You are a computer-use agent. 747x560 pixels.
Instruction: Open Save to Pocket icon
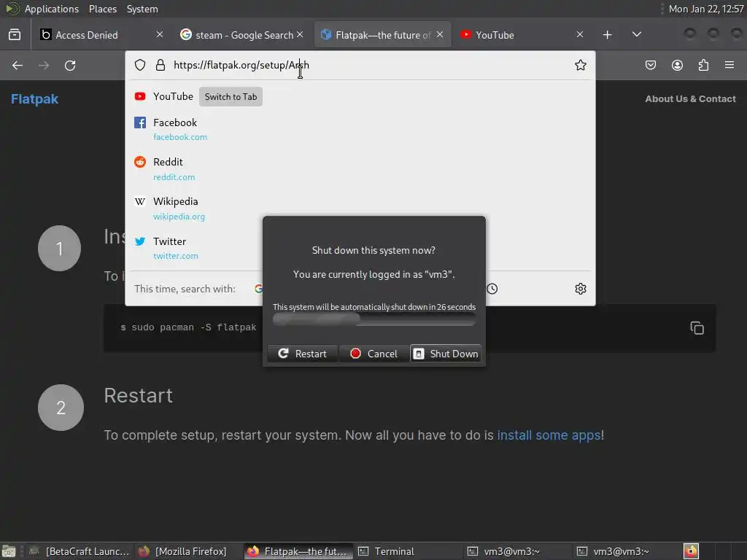[650, 65]
